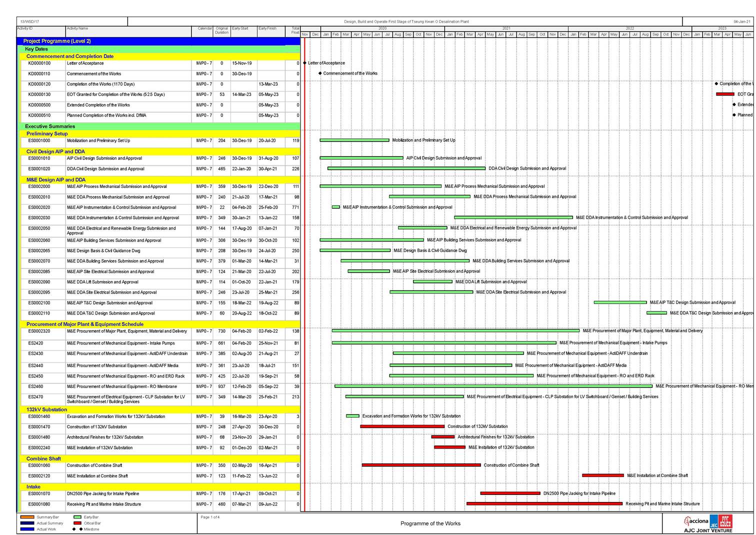Select the 2022 year header in timescale
This screenshot has width=756, height=535.
[630, 28]
